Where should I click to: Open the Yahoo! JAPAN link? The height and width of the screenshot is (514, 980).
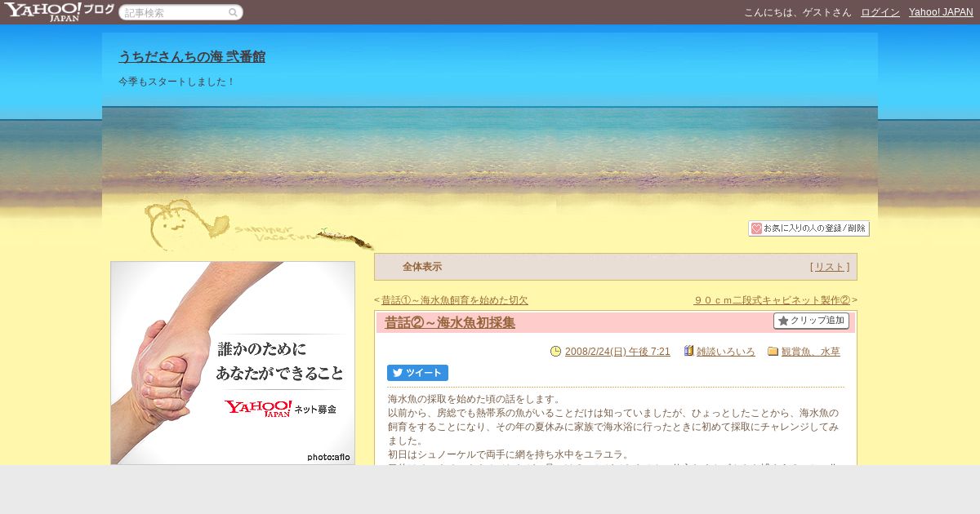pos(941,12)
